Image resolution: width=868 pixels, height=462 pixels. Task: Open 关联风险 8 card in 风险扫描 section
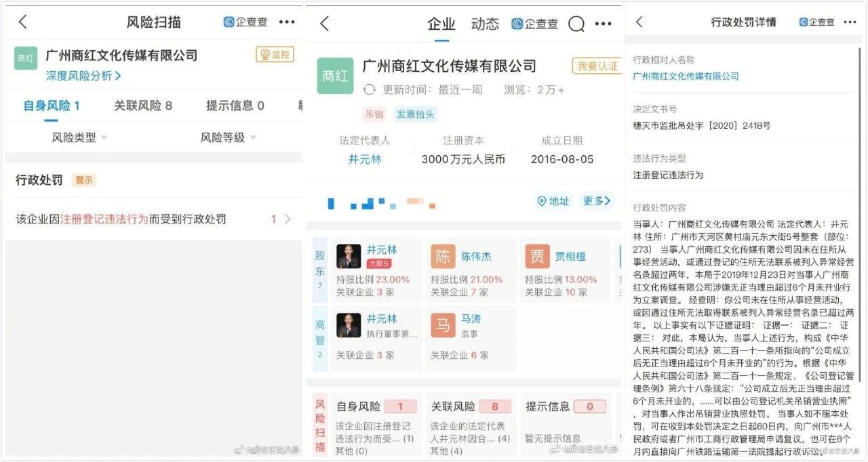pos(471,425)
